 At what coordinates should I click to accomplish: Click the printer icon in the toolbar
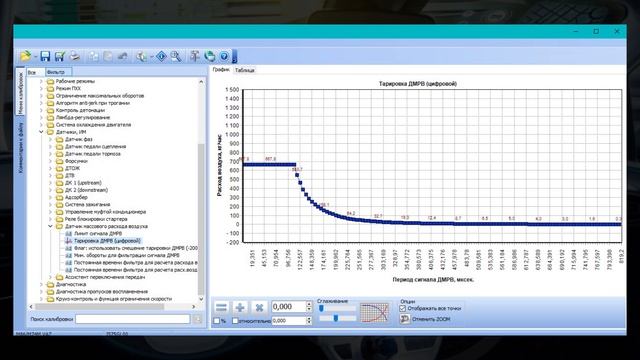point(75,56)
